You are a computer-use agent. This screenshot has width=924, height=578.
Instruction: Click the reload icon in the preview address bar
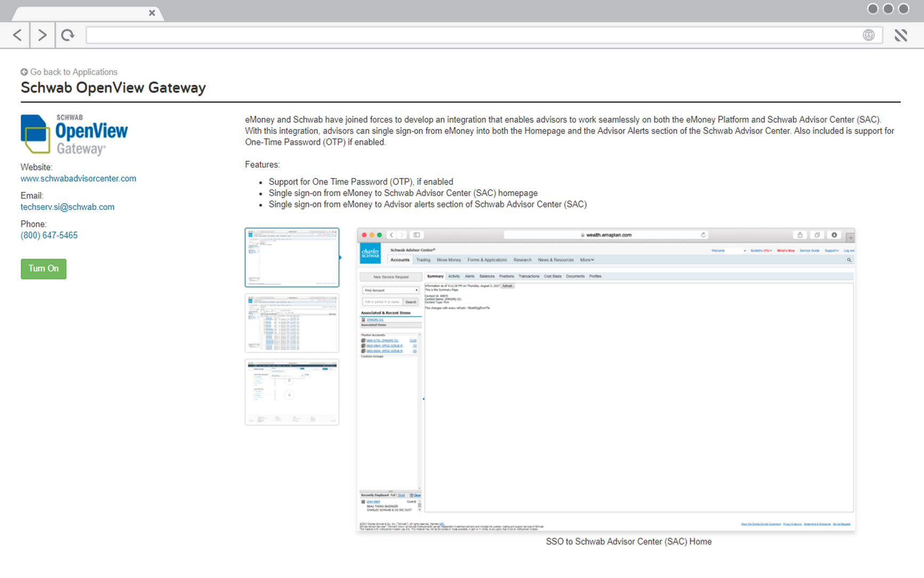coord(703,235)
